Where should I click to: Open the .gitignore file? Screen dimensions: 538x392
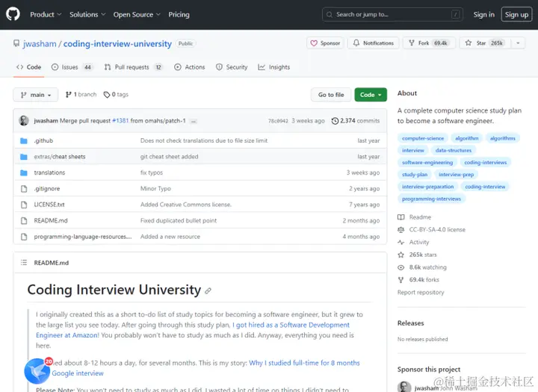47,189
